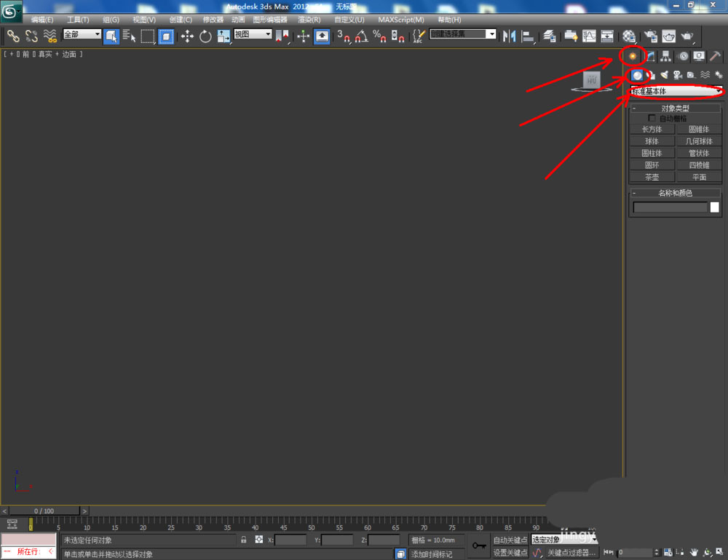
Task: Open the 全部 selection filter dropdown
Action: (82, 34)
